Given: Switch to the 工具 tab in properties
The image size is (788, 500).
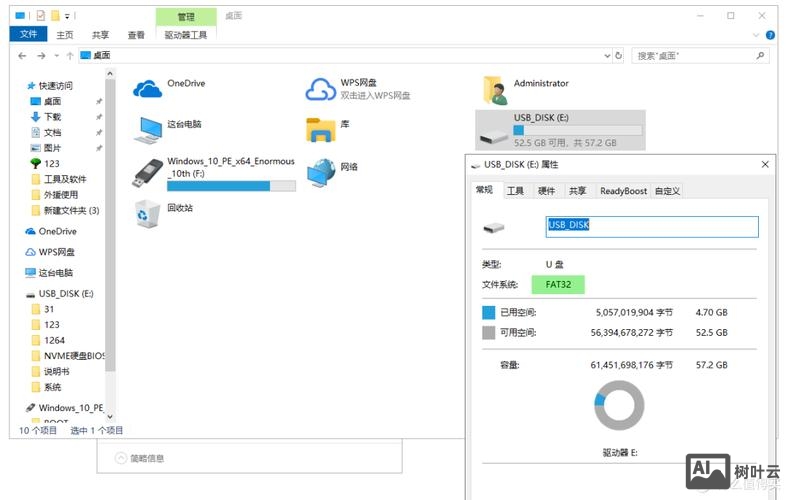Looking at the screenshot, I should click(x=515, y=191).
